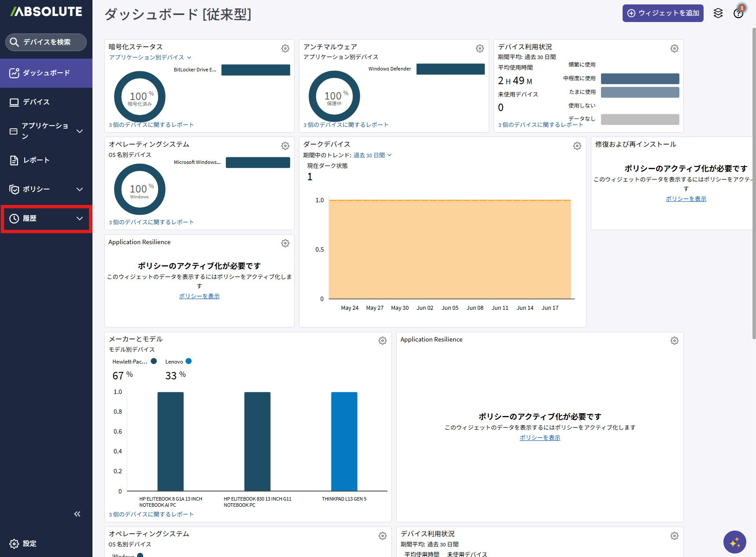Open 3 device report link under アンチマルウェア
This screenshot has width=756, height=557.
point(346,125)
